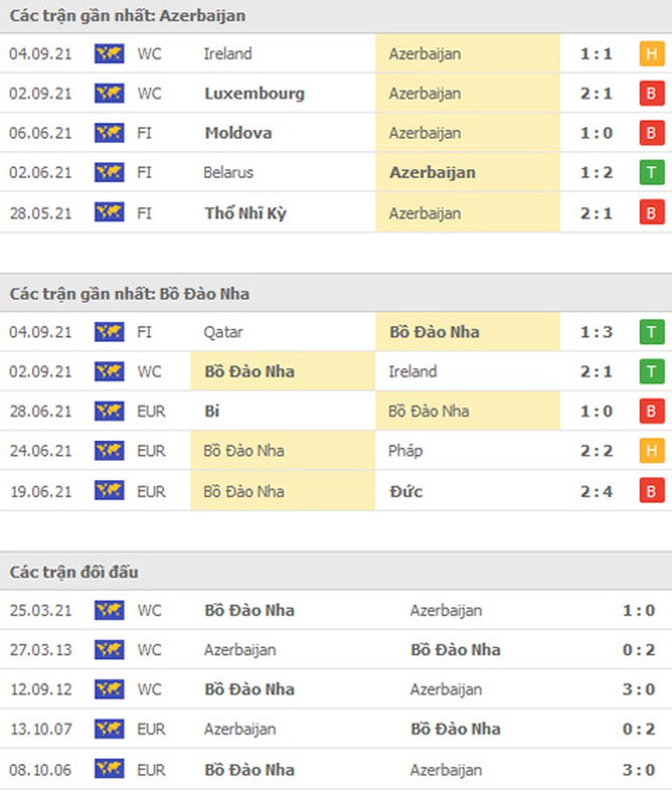Image resolution: width=672 pixels, height=791 pixels.
Task: Click the green T badge for Qatar match
Action: pos(652,332)
